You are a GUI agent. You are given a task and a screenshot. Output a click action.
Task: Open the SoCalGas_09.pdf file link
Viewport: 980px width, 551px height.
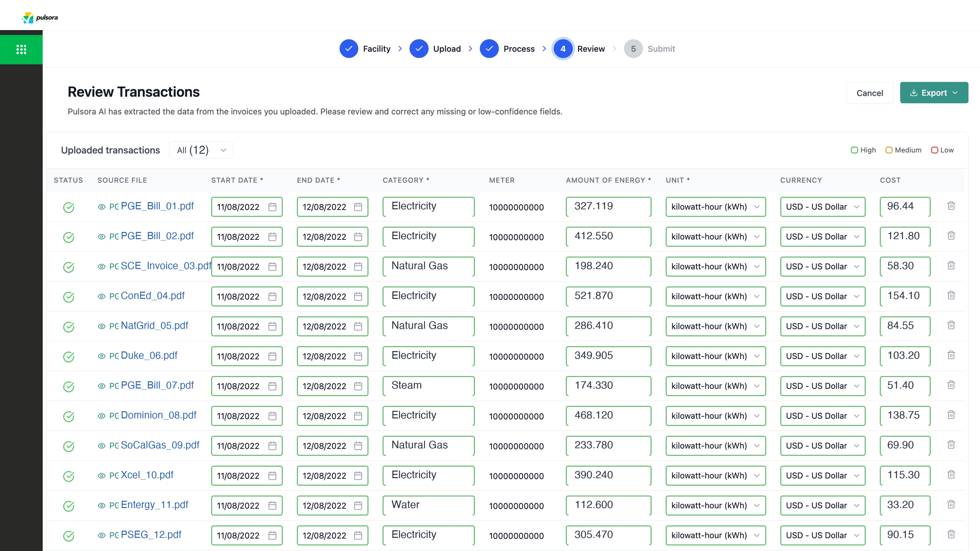(x=160, y=445)
